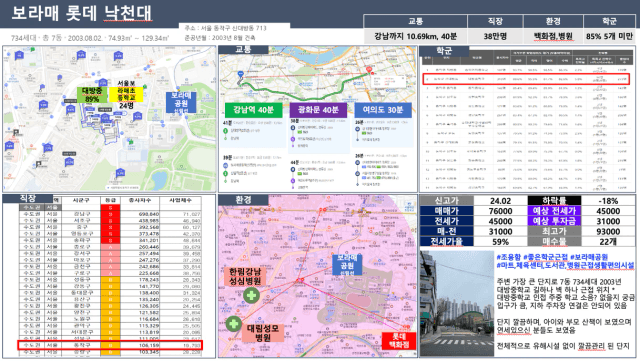Click the pink radius 환경 map
This screenshot has width=640, height=361.
click(x=318, y=276)
